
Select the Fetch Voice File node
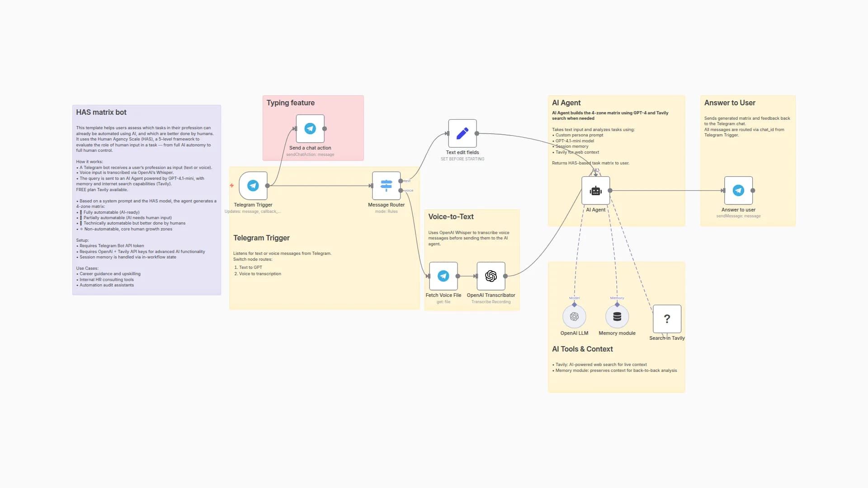[x=443, y=276]
